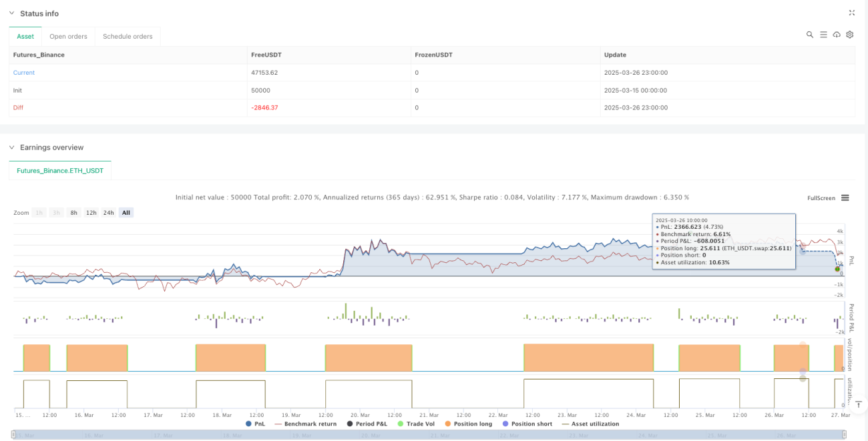Screen dimensions: 868x441
Task: Toggle Benchmark return legend item
Action: tap(305, 424)
